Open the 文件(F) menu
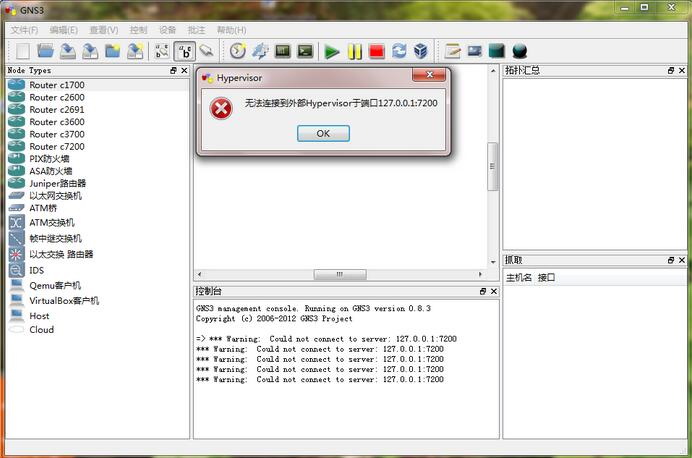 pos(24,30)
